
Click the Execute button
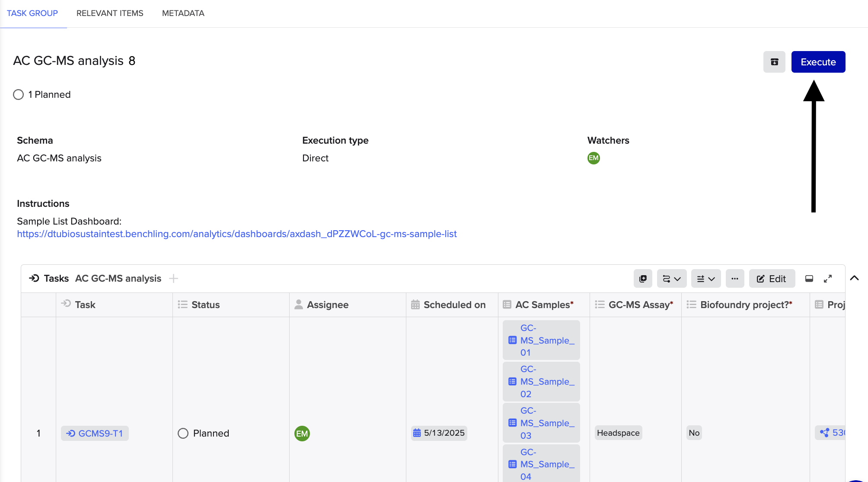coord(818,62)
